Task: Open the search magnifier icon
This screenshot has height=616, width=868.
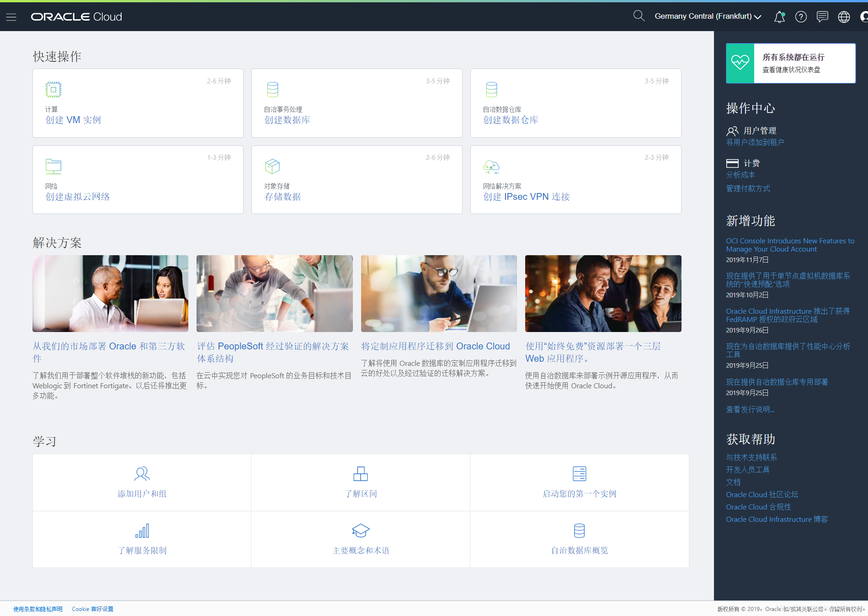Action: (x=639, y=16)
